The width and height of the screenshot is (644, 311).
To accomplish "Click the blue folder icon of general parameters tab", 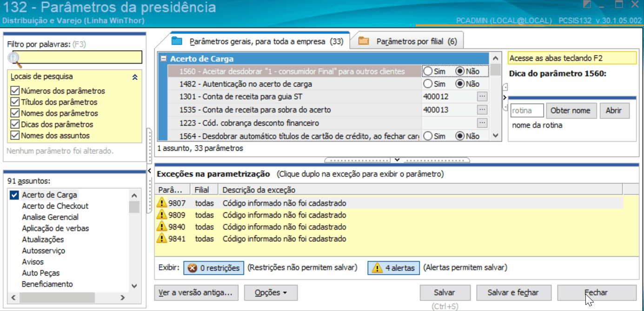I will pyautogui.click(x=177, y=41).
